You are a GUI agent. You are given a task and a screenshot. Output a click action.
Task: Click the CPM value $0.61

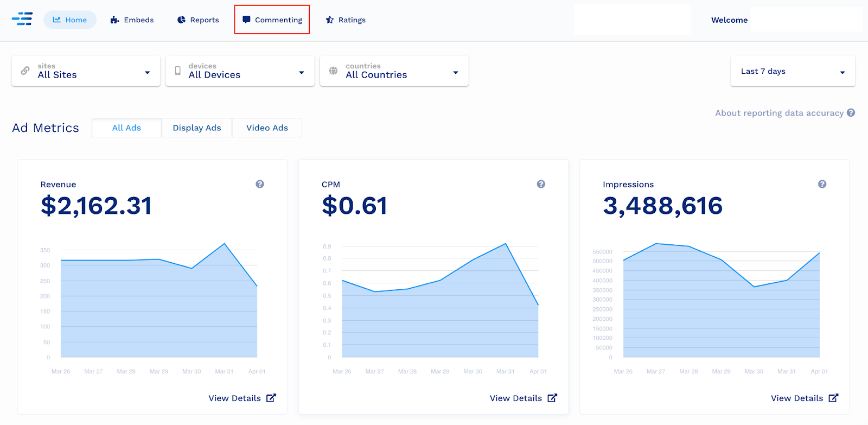pos(354,206)
